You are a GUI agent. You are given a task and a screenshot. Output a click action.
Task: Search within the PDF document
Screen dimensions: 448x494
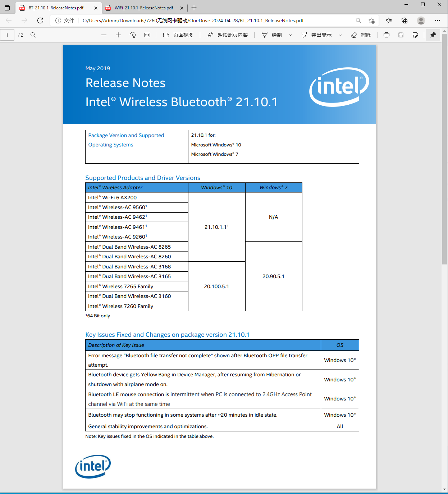[x=33, y=35]
